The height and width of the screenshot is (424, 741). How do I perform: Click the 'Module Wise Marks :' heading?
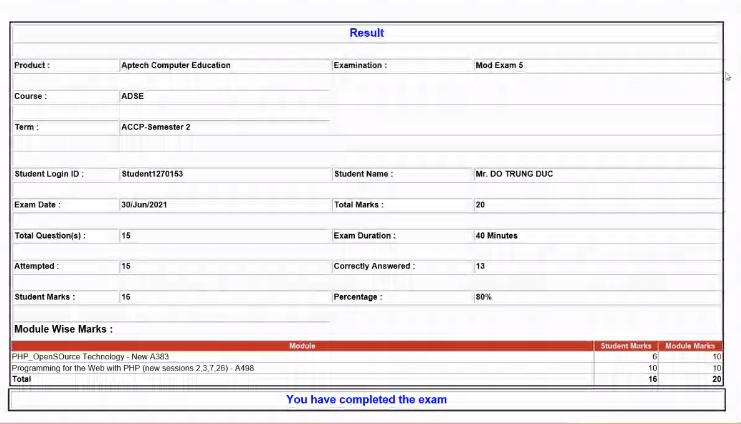[x=63, y=329]
